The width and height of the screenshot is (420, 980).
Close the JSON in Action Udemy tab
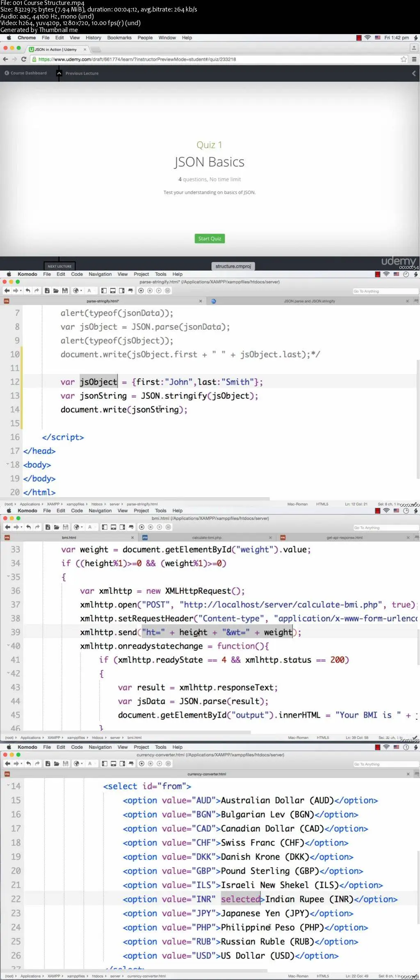(x=85, y=49)
